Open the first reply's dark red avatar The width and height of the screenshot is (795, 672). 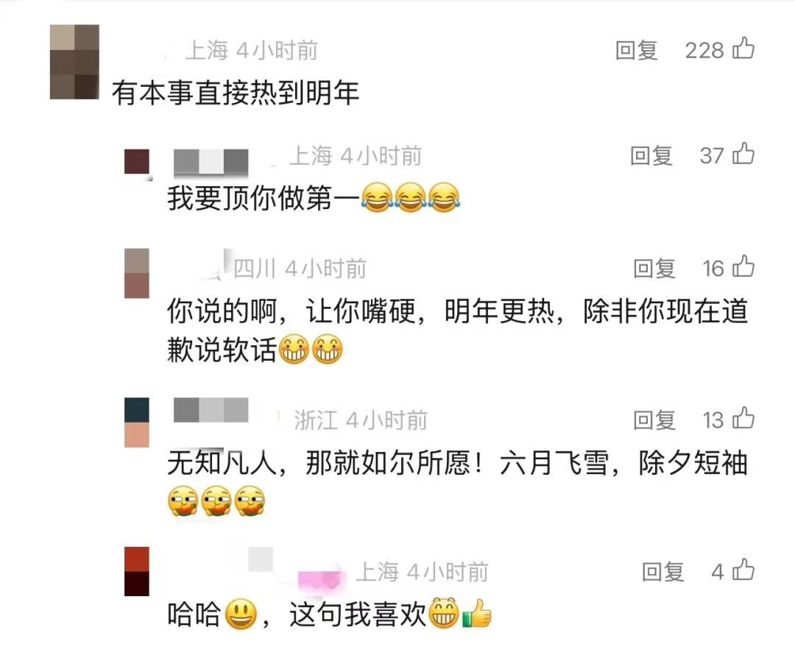point(137,162)
